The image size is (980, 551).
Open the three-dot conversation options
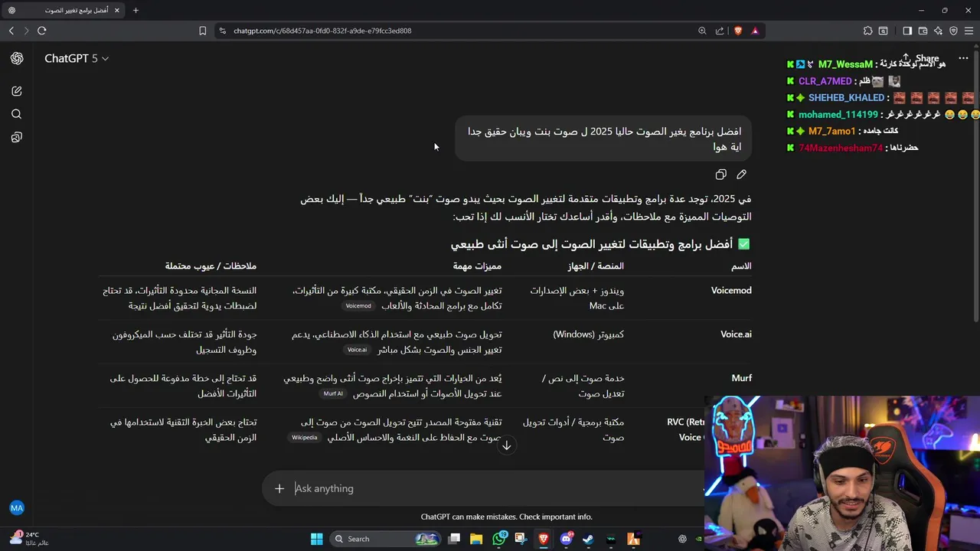point(963,58)
